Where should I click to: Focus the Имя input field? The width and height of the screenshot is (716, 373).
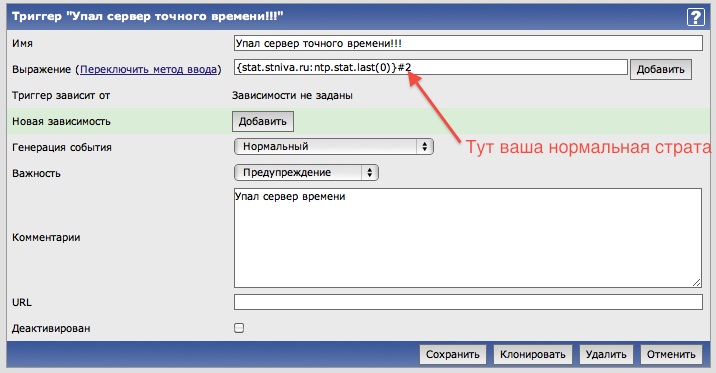pos(468,43)
